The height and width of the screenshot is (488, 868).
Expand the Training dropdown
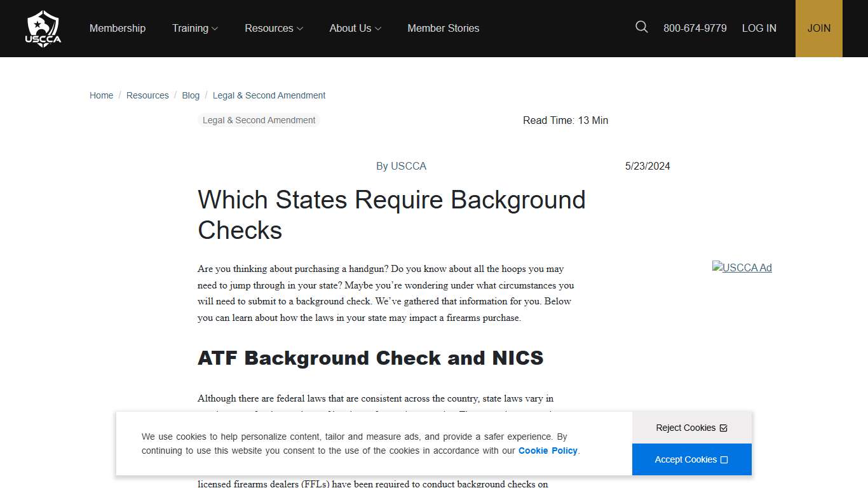[x=194, y=28]
